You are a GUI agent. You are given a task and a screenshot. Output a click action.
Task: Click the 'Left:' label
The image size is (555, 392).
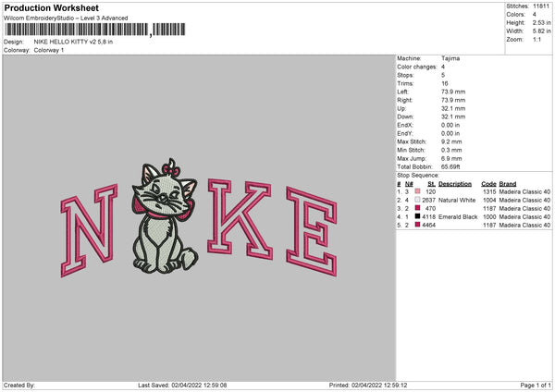tap(402, 92)
